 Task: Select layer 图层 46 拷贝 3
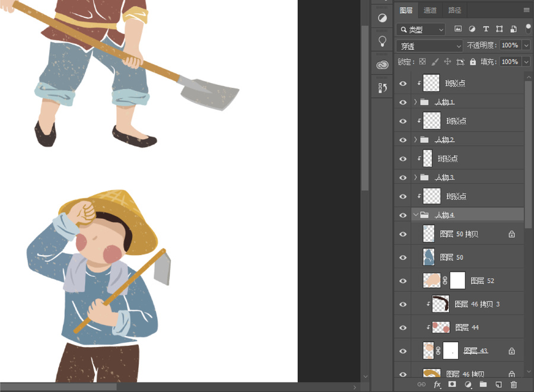click(477, 304)
